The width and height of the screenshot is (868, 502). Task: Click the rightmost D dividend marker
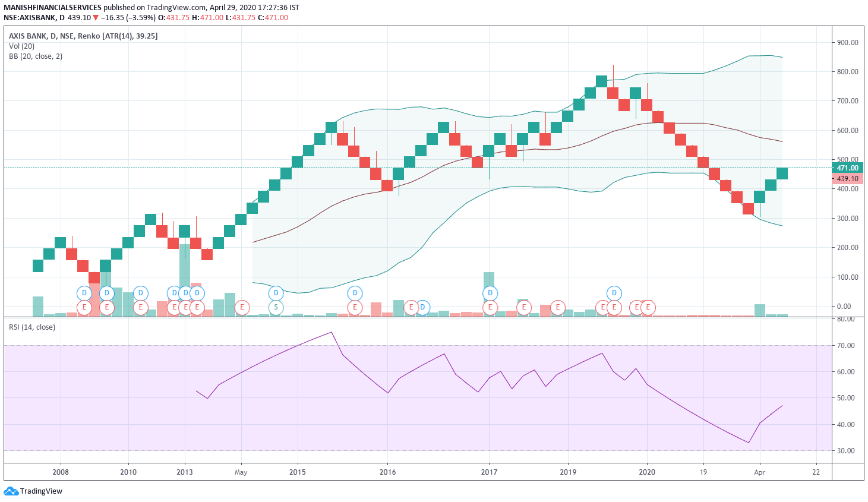click(614, 293)
